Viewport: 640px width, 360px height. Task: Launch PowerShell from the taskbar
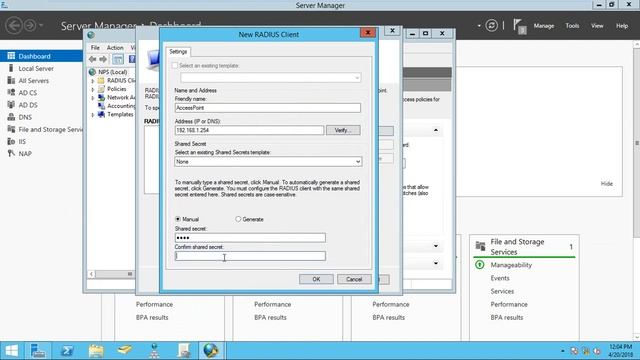(67, 351)
